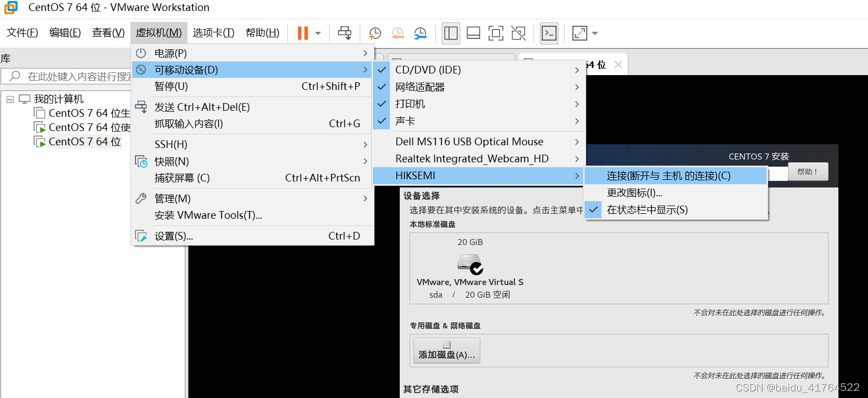The image size is (868, 398).
Task: Open the snapshot manager wrench icon
Action: 421,33
